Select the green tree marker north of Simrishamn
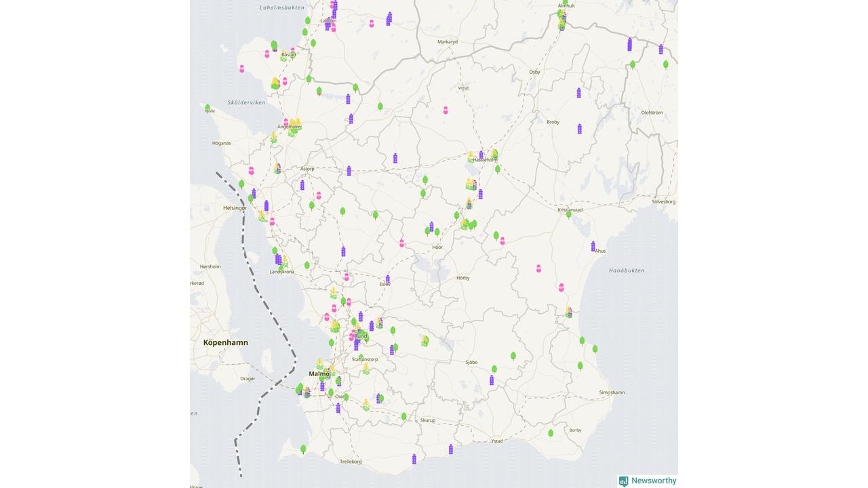 click(x=595, y=349)
